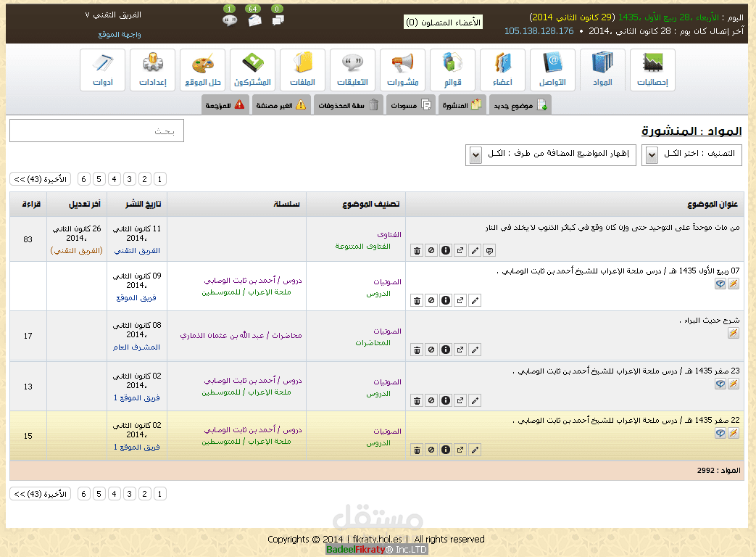Image resolution: width=756 pixels, height=557 pixels.
Task: Open the أعضاء members icon
Action: (x=502, y=70)
